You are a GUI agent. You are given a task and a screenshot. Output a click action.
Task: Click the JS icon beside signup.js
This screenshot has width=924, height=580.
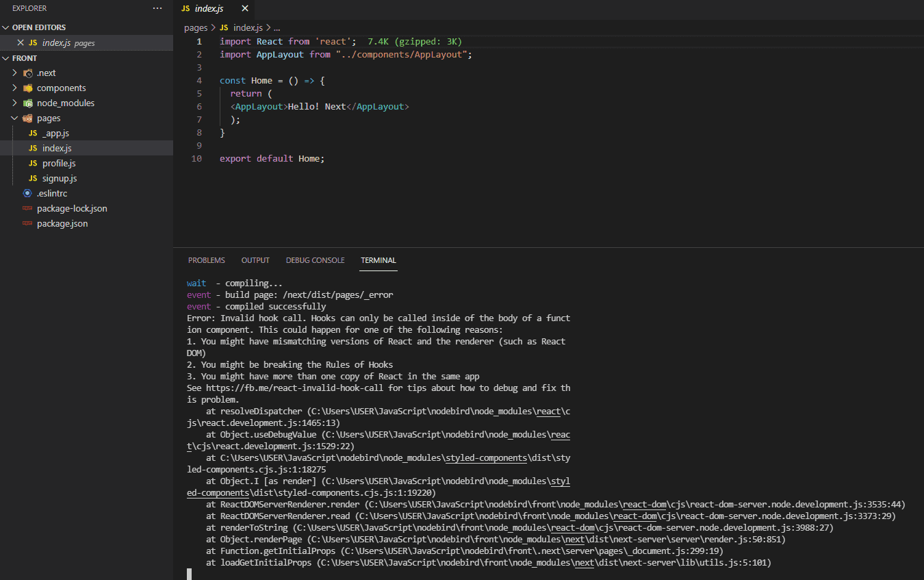(x=33, y=178)
